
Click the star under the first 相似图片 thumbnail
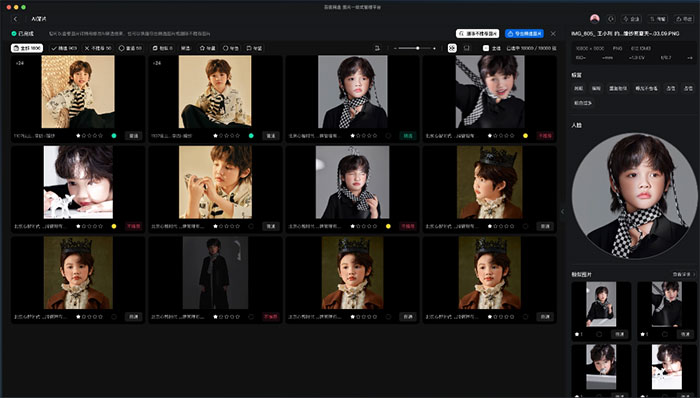(577, 334)
